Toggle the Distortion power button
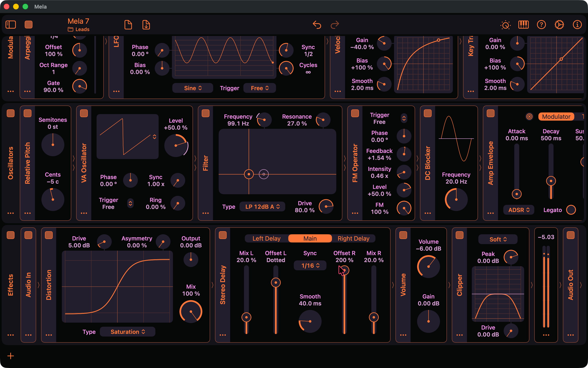588x368 pixels. 49,235
